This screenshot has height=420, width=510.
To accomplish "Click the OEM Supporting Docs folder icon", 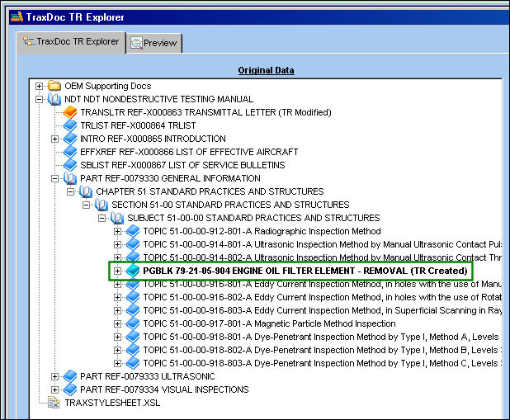I will coord(54,86).
